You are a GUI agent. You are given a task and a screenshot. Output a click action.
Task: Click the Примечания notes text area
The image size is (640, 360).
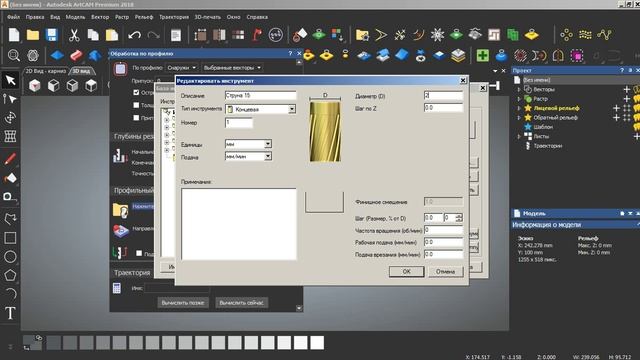239,224
